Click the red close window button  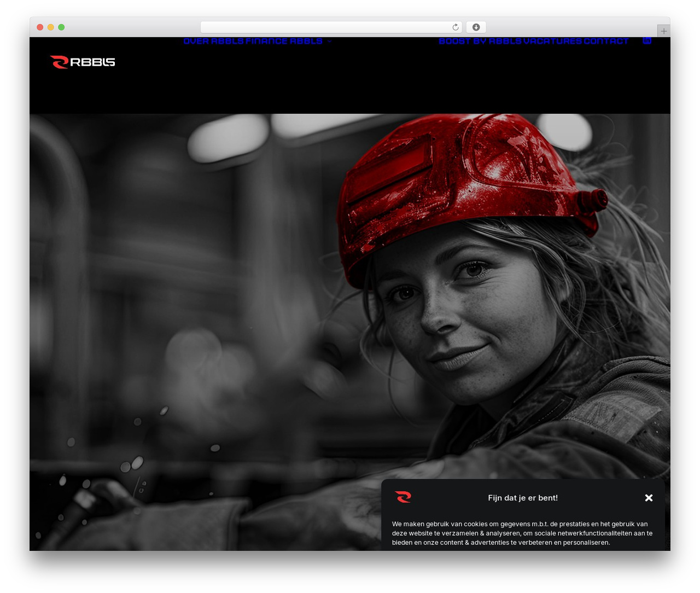coord(40,27)
